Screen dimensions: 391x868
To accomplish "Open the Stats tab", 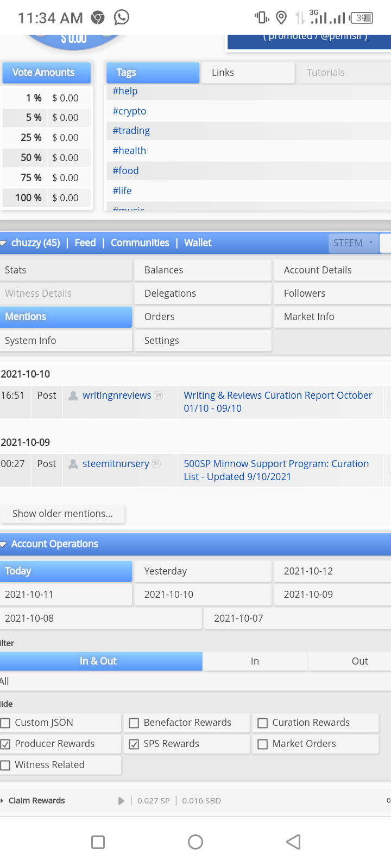I will point(66,270).
